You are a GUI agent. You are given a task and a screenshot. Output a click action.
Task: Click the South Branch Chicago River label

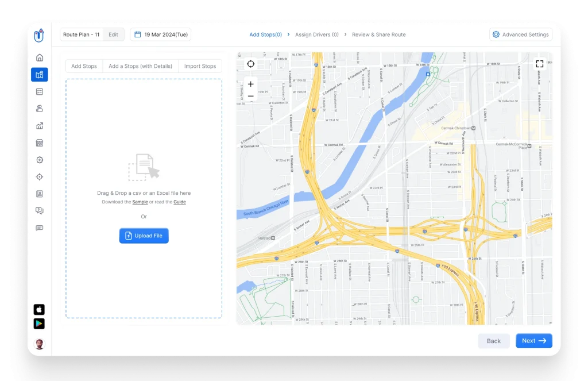point(266,208)
